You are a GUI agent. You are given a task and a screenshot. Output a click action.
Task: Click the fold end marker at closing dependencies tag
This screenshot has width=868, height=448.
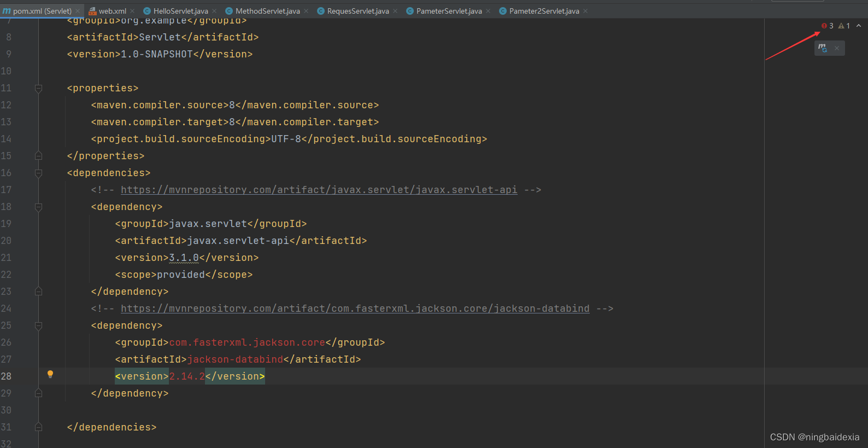click(38, 427)
